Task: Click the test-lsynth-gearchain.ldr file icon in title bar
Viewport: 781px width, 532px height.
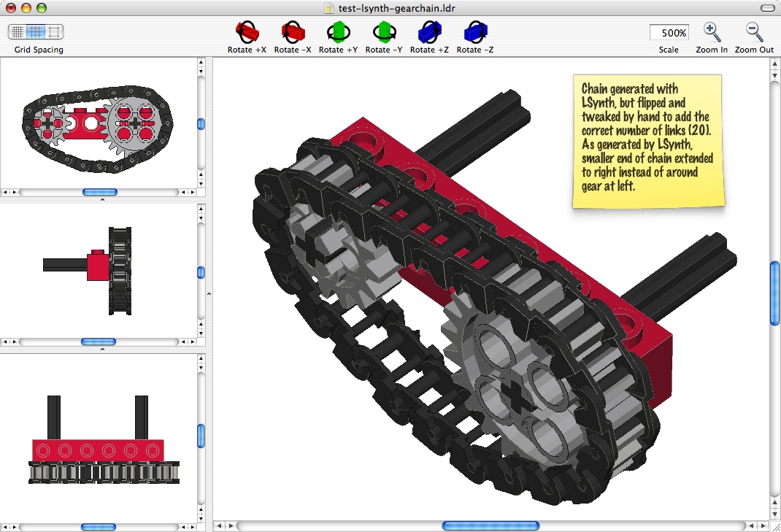Action: point(328,8)
